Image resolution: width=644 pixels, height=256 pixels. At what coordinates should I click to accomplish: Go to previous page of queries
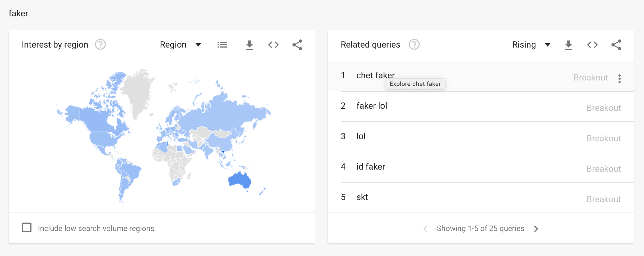click(425, 229)
